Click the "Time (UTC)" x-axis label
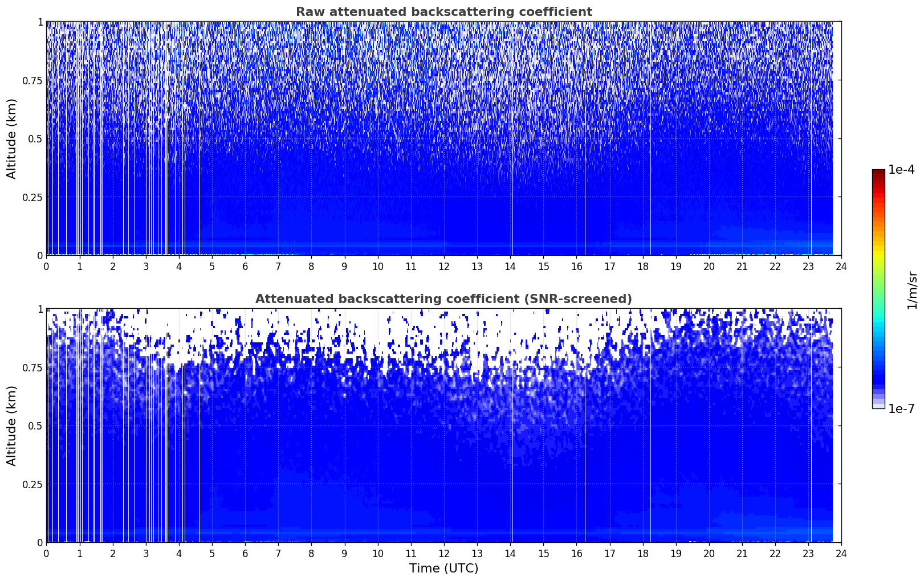Screen dimensions: 924x581 (443, 568)
